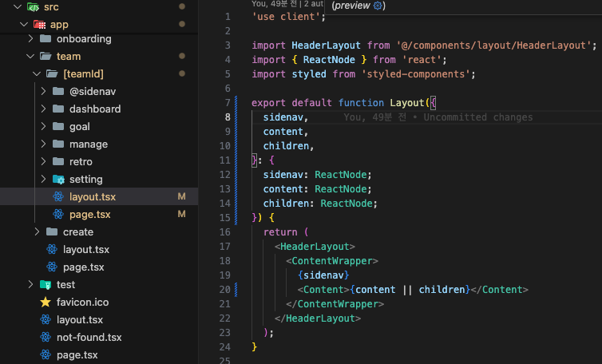Open the retro folder
602x364 pixels.
(x=81, y=162)
